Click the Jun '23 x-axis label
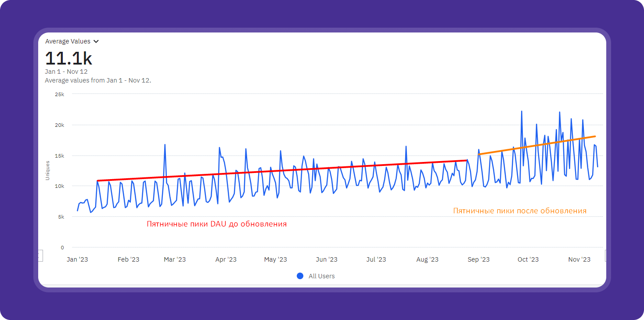Viewport: 644px width, 320px height. pos(327,259)
